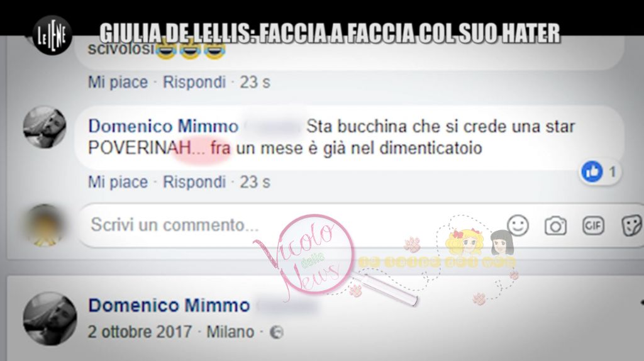This screenshot has width=644, height=361.
Task: Open Domenico Mimmo's name on the post header
Action: [x=169, y=306]
